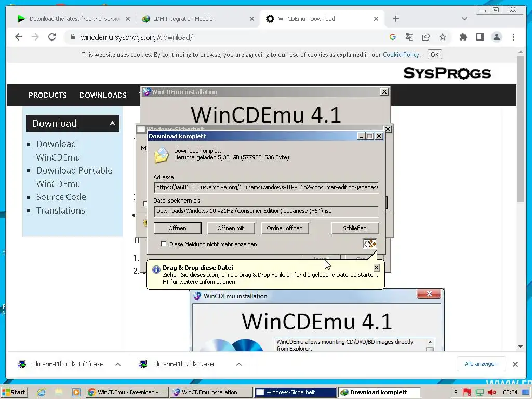View site information lock icon

[72, 37]
